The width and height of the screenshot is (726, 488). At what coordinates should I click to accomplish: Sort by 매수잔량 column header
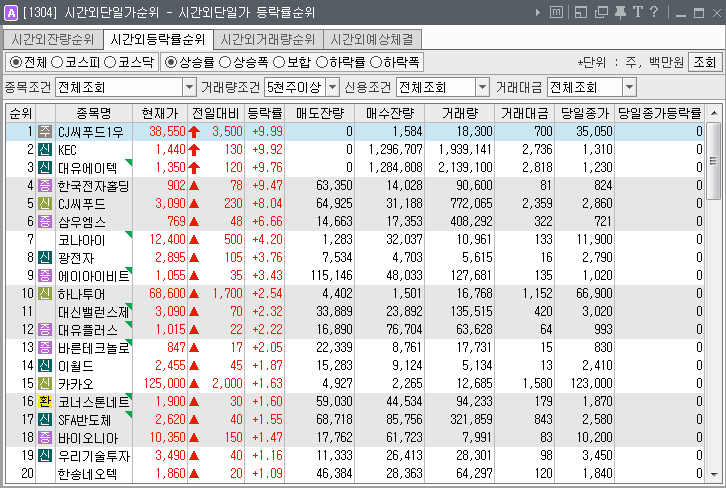389,113
